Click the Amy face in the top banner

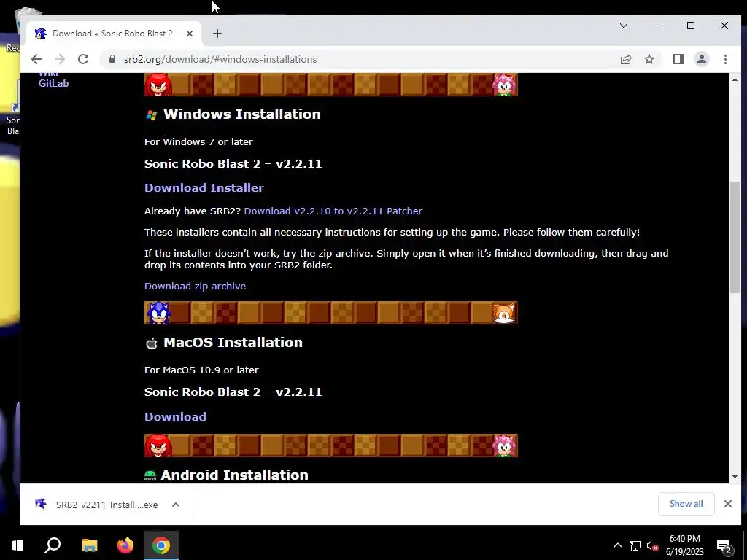tap(504, 85)
